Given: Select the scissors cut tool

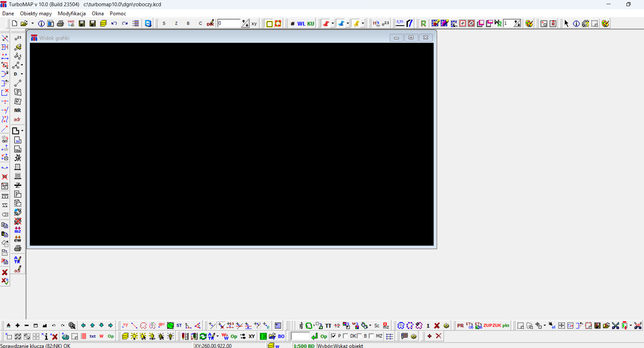Looking at the screenshot, I should 615,325.
